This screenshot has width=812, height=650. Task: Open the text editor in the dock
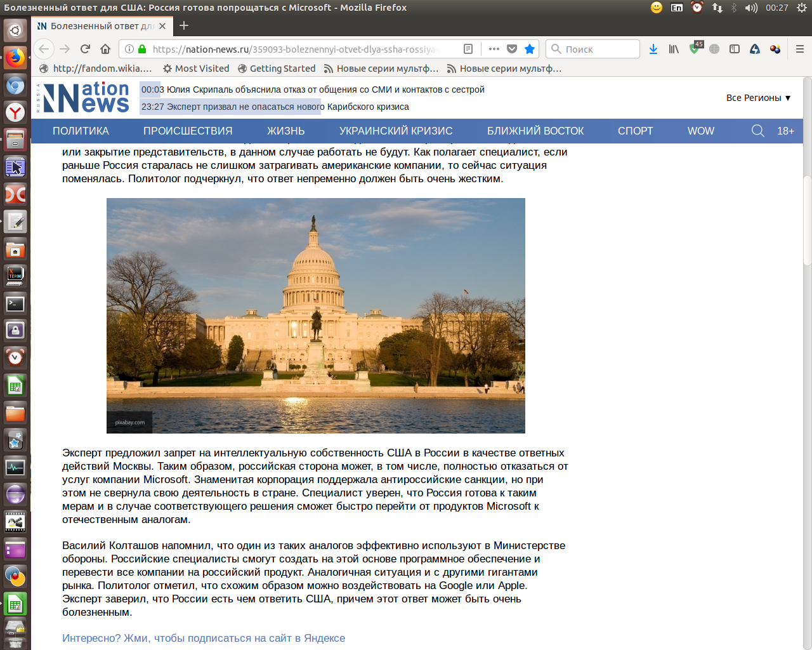click(15, 222)
